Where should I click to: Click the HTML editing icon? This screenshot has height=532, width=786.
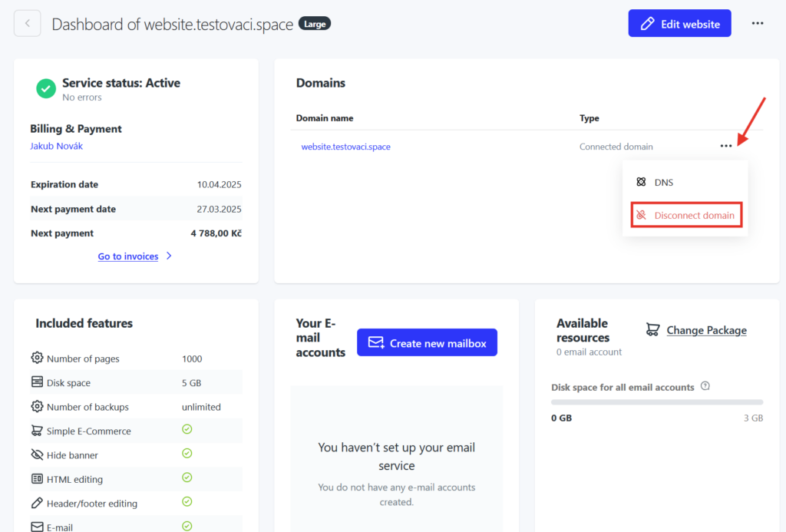coord(37,479)
